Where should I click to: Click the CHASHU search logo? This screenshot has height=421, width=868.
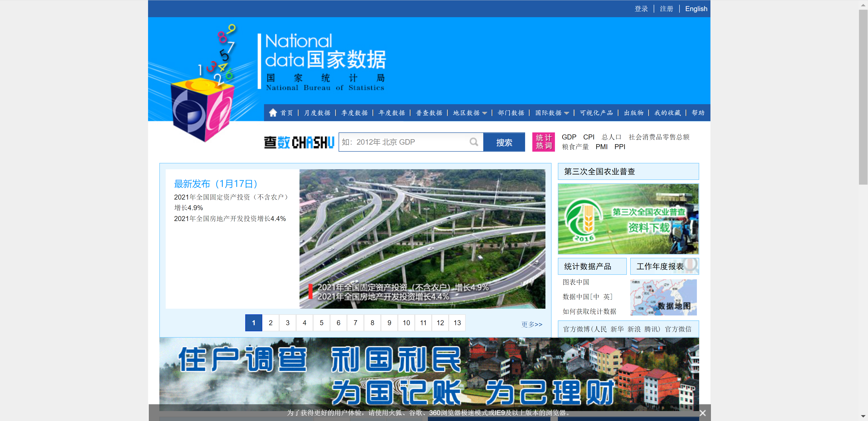click(299, 142)
